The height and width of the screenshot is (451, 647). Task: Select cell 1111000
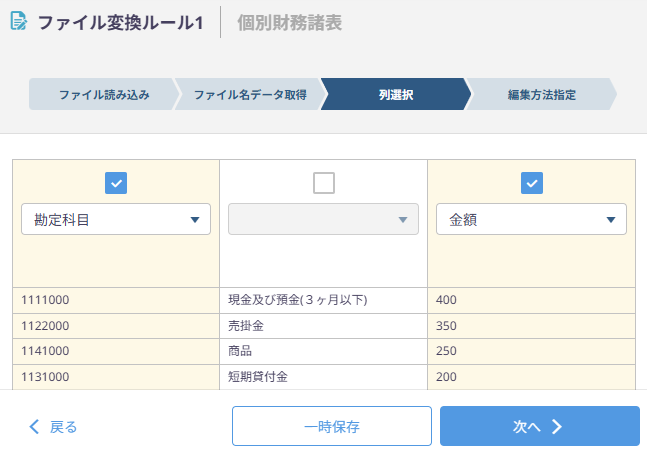[x=116, y=300]
